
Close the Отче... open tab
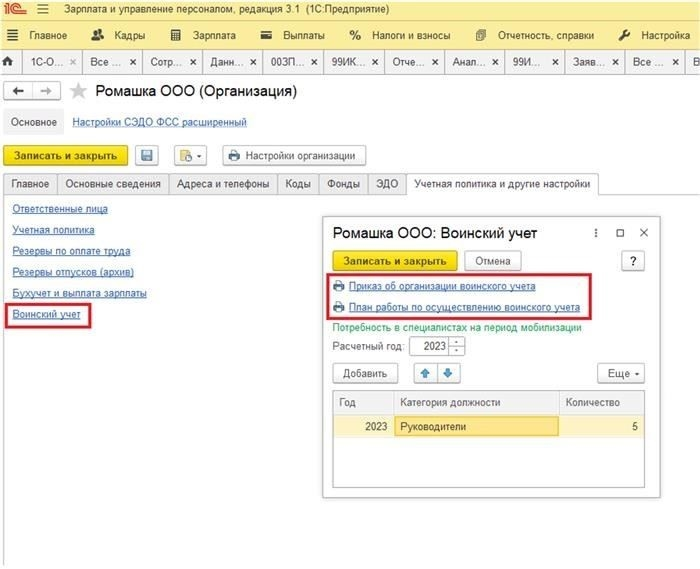click(435, 62)
